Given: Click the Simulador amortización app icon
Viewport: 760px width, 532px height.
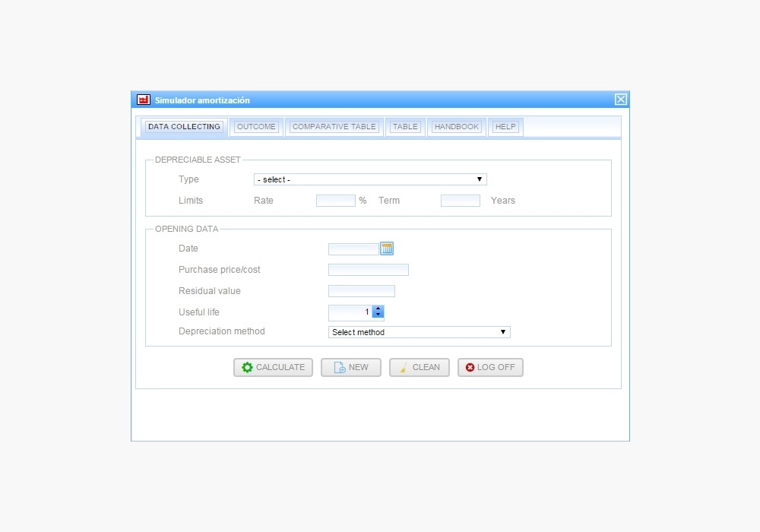Looking at the screenshot, I should click(x=143, y=100).
